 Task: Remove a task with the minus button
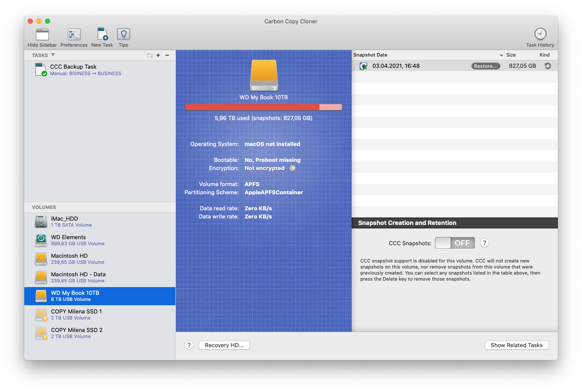point(167,55)
